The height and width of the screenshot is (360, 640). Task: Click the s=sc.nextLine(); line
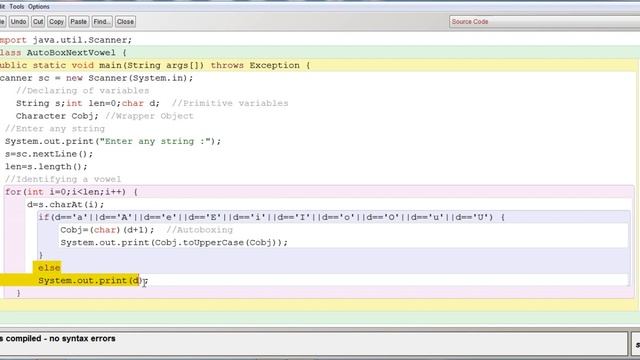(x=49, y=154)
